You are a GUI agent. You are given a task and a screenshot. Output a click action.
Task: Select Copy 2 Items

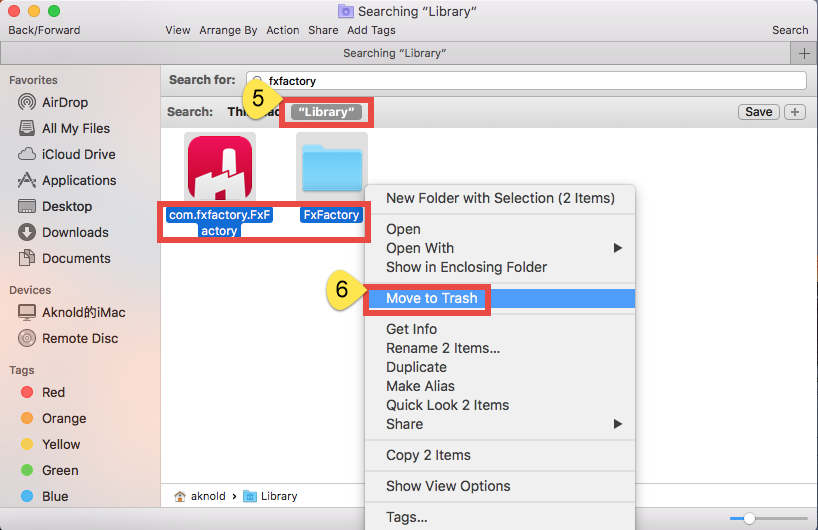[500, 455]
